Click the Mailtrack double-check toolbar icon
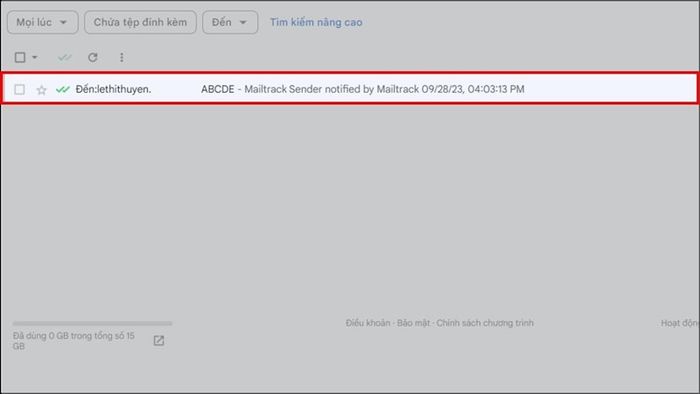The width and height of the screenshot is (700, 394). tap(65, 57)
